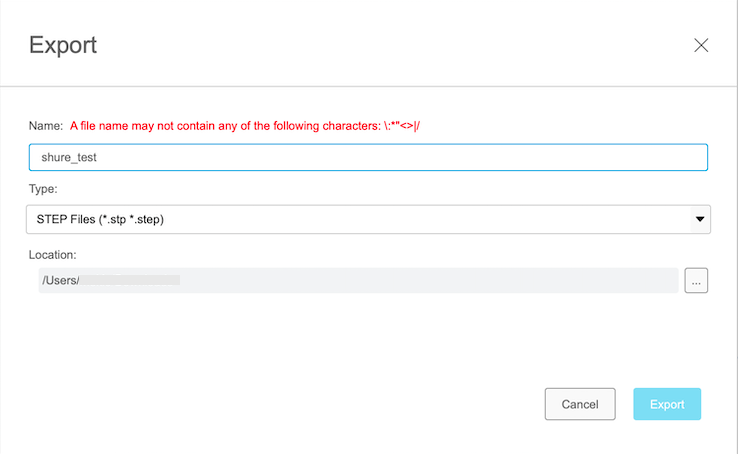Open the STEP Files type combo box
This screenshot has width=738, height=454.
(x=367, y=219)
